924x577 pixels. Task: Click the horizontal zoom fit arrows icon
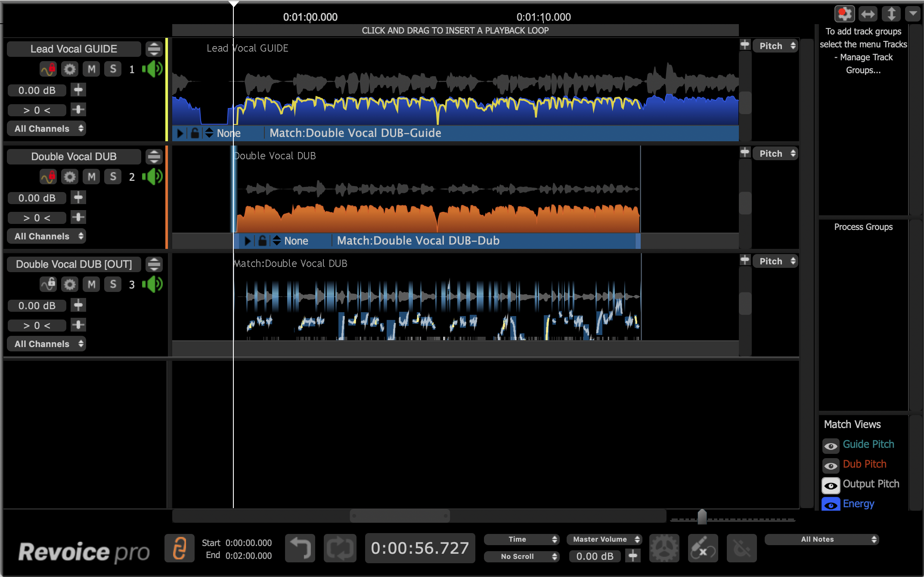click(868, 14)
